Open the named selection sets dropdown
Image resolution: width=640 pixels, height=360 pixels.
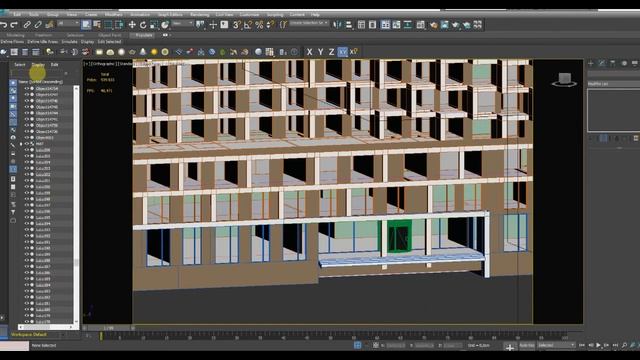point(309,23)
